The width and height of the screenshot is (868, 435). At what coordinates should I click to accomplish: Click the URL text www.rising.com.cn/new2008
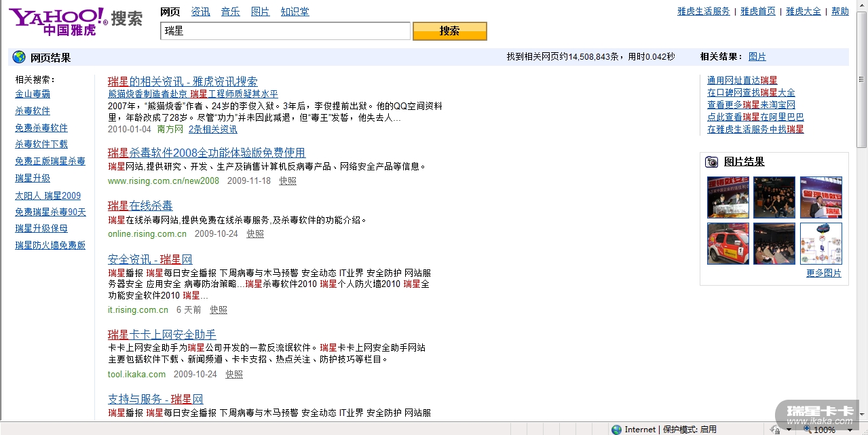[164, 181]
